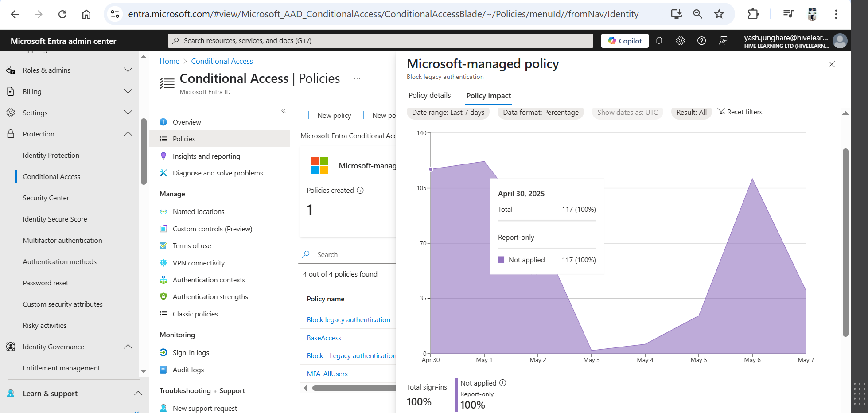Image resolution: width=868 pixels, height=413 pixels.
Task: Open notifications bell icon
Action: click(659, 41)
